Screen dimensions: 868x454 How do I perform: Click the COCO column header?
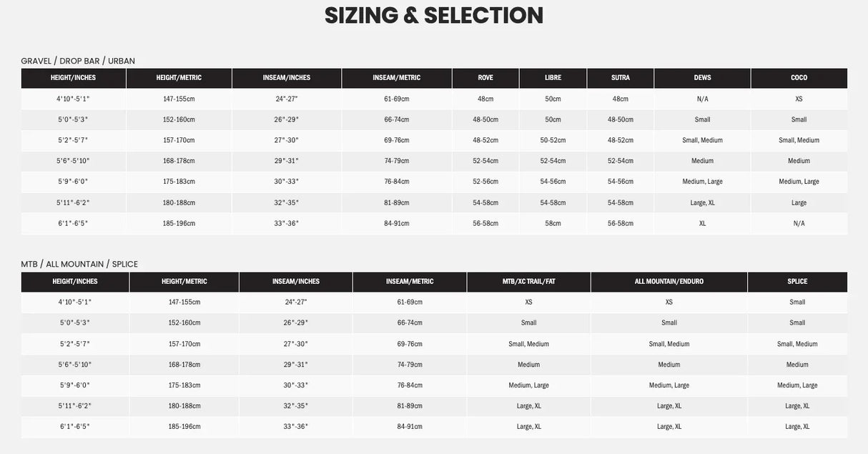(x=799, y=78)
